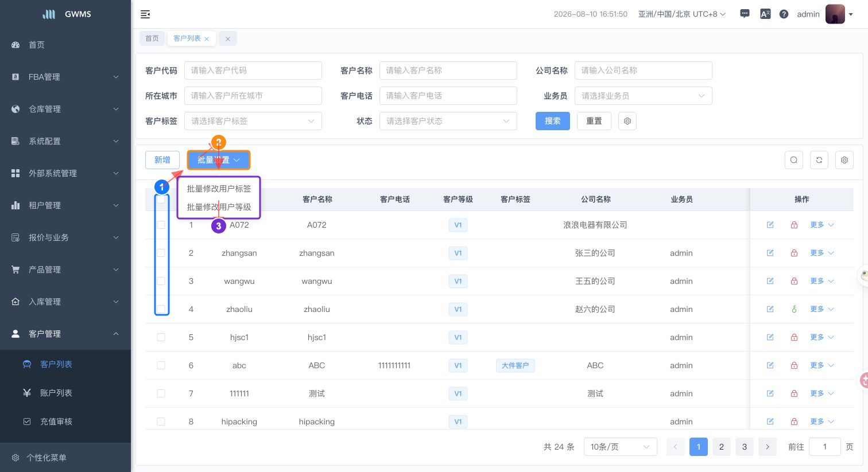
Task: Go to page 3
Action: click(745, 447)
